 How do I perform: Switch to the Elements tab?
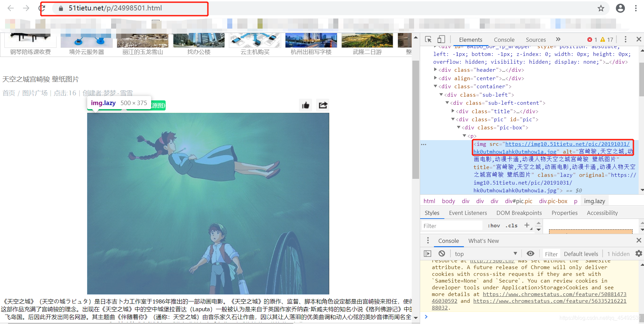tap(470, 40)
